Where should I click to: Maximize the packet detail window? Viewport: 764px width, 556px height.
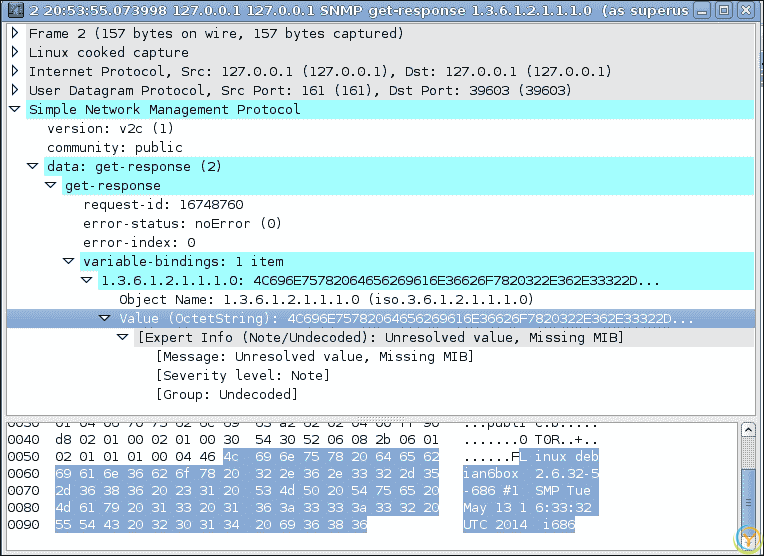point(725,10)
